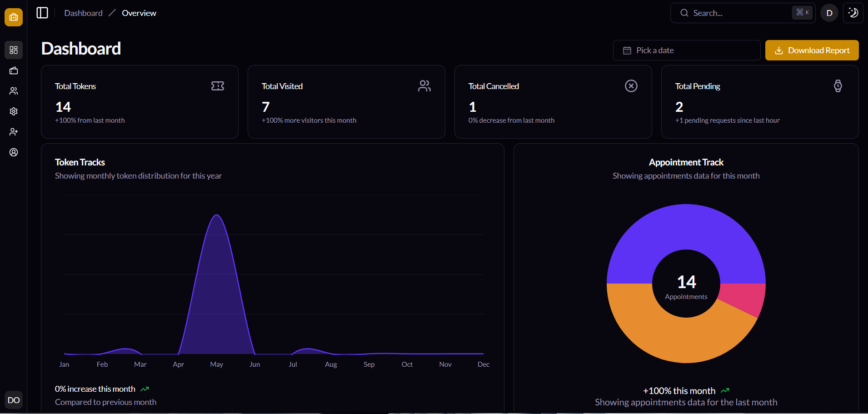Viewport: 868px width, 414px height.
Task: Click the Download Report button
Action: tap(812, 50)
